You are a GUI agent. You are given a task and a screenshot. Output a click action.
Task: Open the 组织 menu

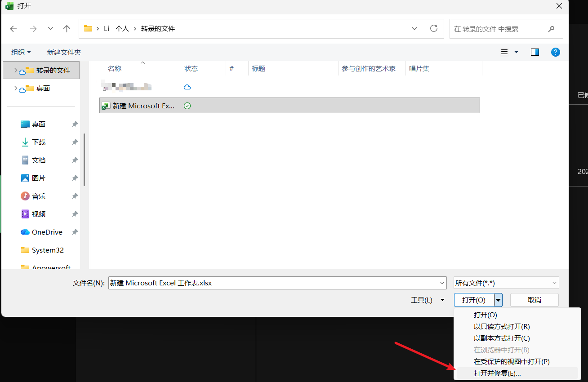click(21, 52)
